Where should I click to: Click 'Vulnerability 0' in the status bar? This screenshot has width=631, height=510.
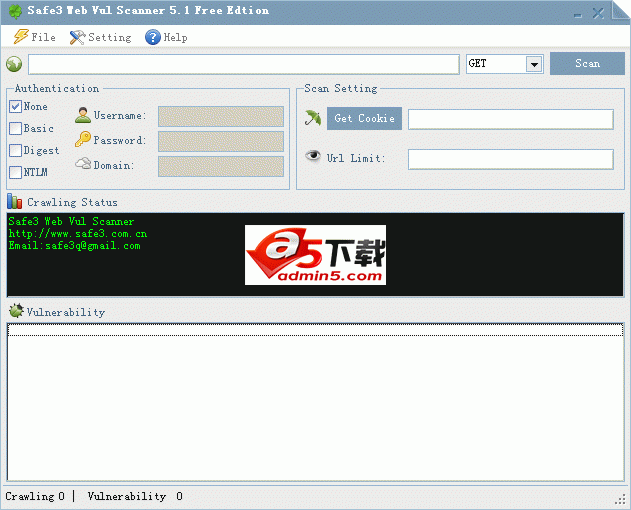coord(135,496)
